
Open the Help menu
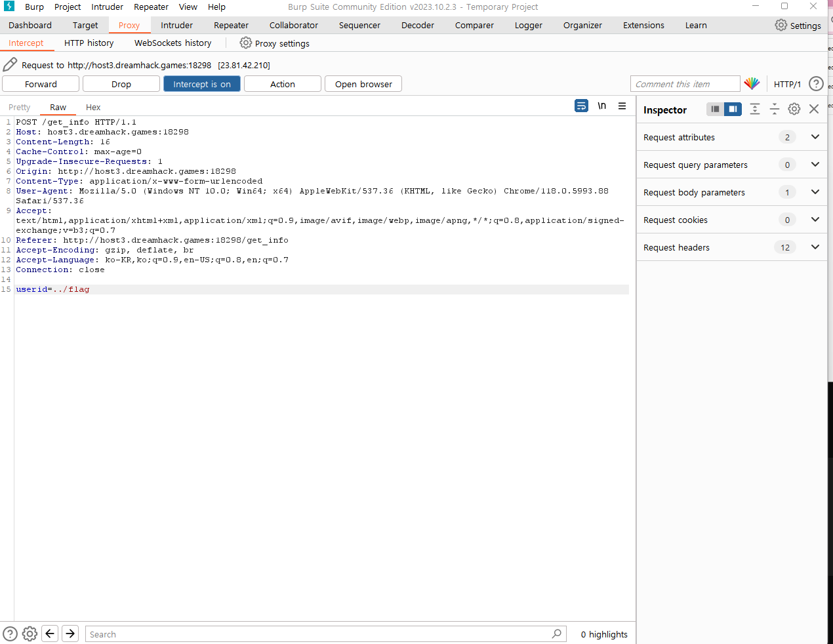[216, 7]
